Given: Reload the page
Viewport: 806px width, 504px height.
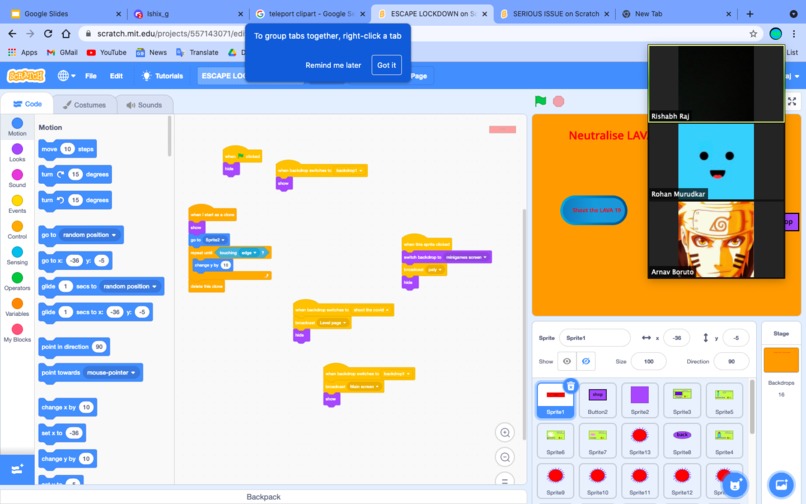Looking at the screenshot, I should tap(48, 33).
